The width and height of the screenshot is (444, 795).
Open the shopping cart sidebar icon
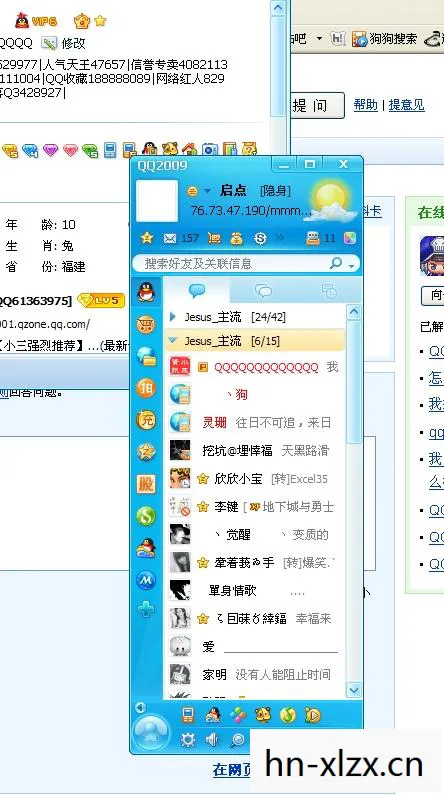(146, 324)
